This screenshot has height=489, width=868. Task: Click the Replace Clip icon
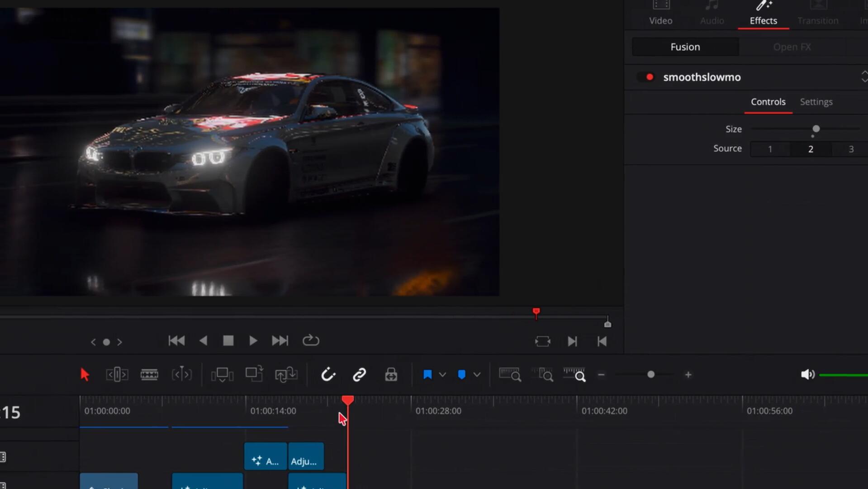[286, 374]
